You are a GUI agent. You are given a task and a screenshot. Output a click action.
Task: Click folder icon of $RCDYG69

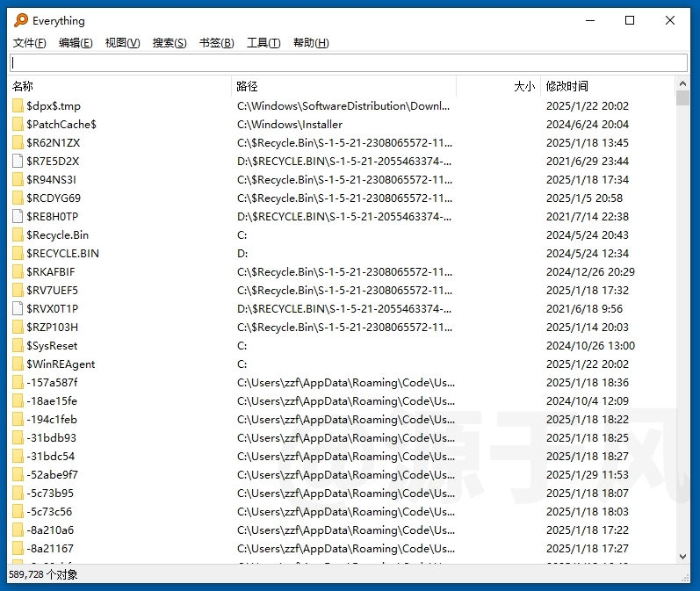pos(18,198)
